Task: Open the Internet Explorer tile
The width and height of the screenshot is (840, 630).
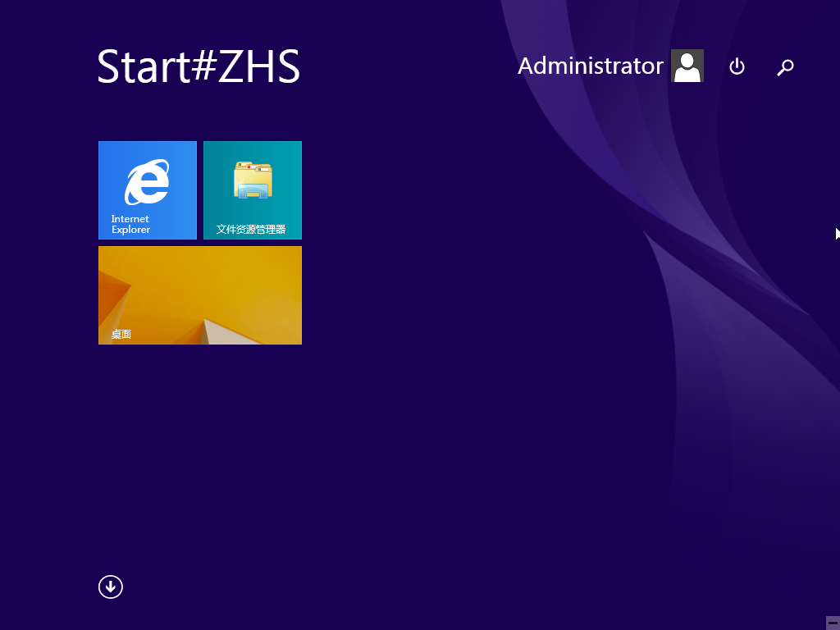Action: pyautogui.click(x=148, y=190)
